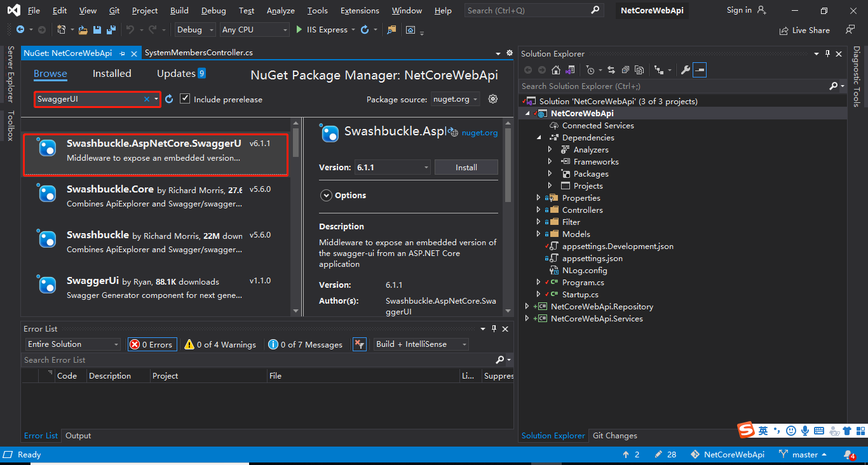Screen dimensions: 868x465
Task: Toggle the Error List clear filter button
Action: (x=360, y=344)
